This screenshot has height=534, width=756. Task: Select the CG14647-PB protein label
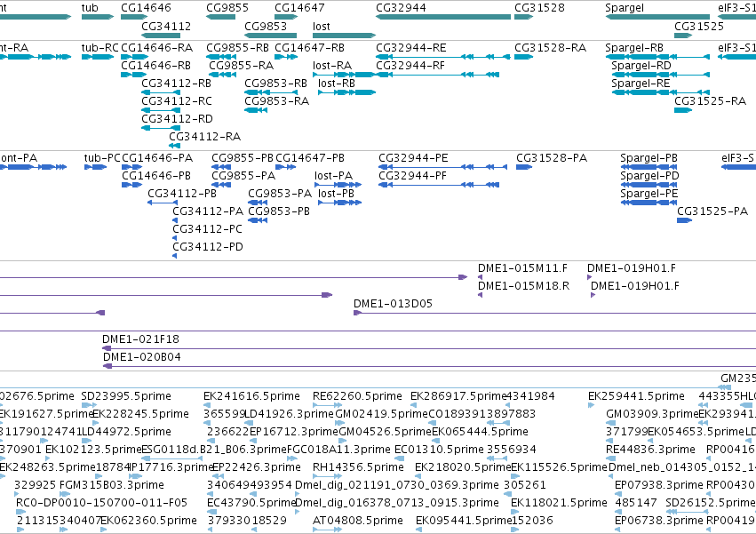310,158
